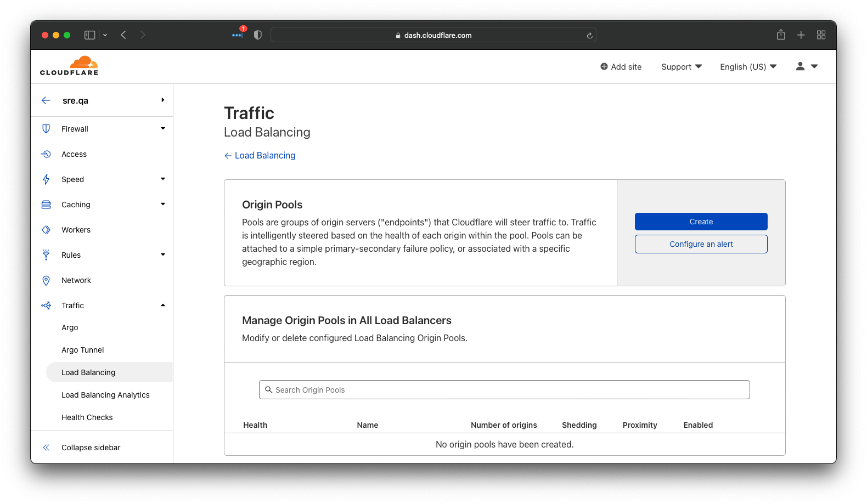This screenshot has width=867, height=504.
Task: Open Load Balancing Analytics
Action: pyautogui.click(x=105, y=395)
